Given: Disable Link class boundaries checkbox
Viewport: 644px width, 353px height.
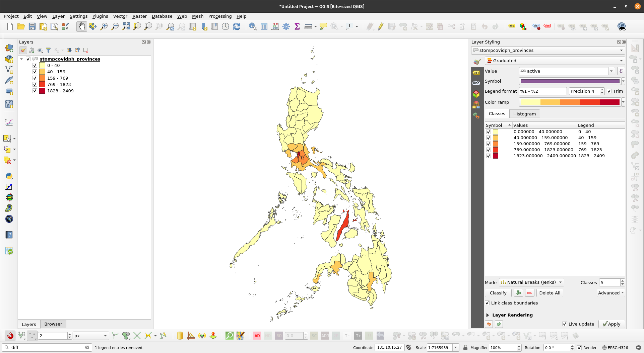Looking at the screenshot, I should [x=487, y=303].
